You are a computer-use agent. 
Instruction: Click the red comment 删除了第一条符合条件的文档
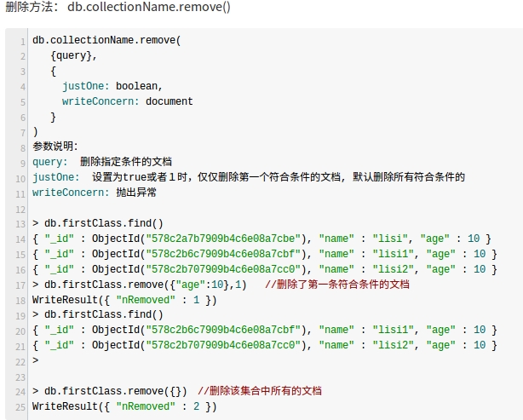coord(337,285)
